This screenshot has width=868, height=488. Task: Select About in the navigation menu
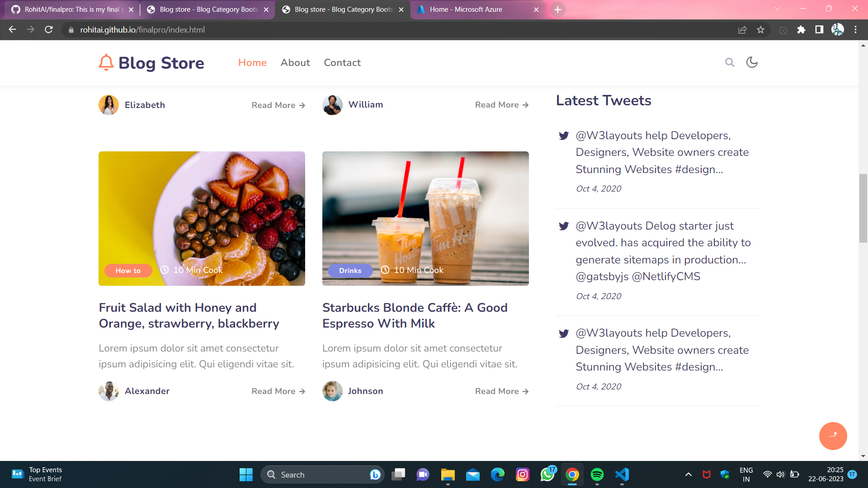click(295, 62)
